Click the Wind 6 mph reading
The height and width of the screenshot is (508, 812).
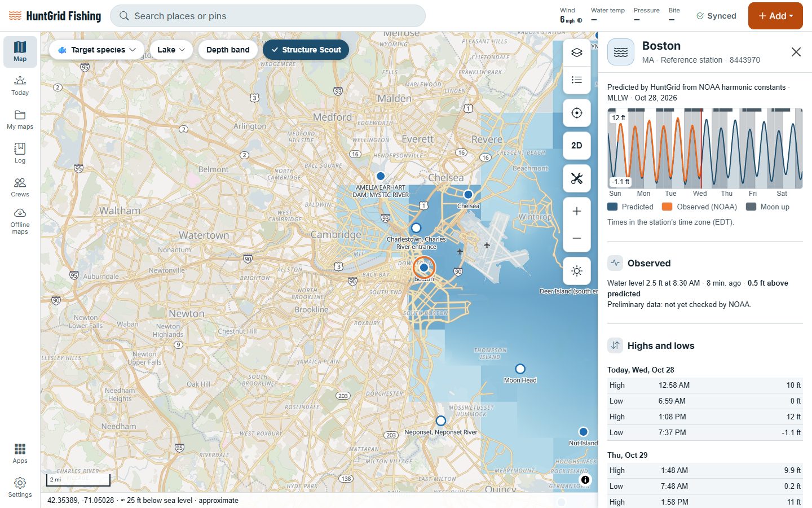tap(571, 16)
